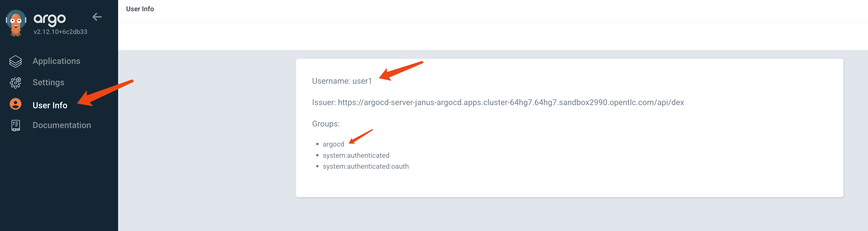Open the Settings sidebar label

coord(48,83)
